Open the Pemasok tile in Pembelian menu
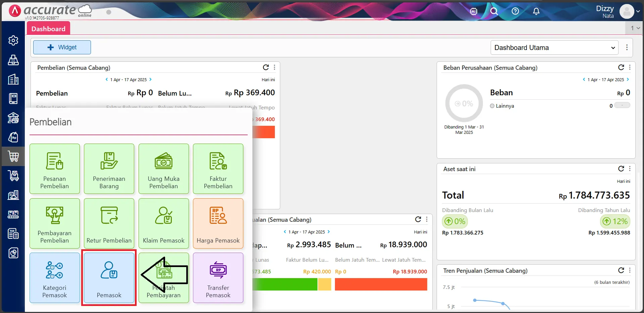This screenshot has height=313, width=644. coord(109,278)
